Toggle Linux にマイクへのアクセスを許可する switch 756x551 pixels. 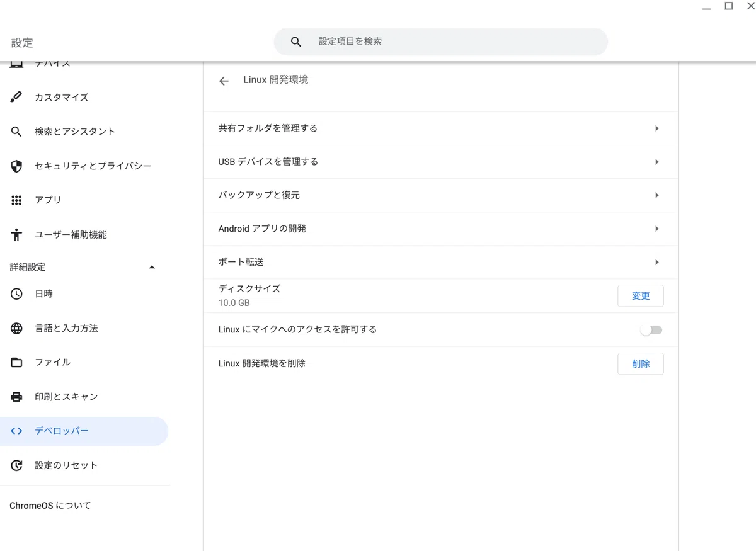tap(651, 330)
